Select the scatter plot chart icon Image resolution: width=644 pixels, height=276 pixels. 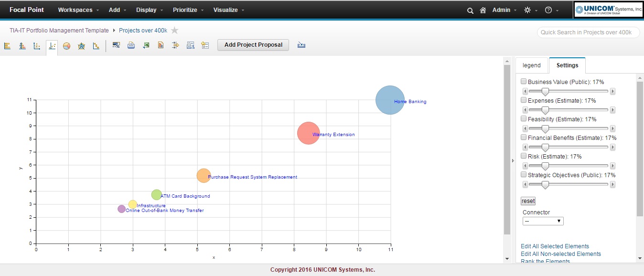37,46
